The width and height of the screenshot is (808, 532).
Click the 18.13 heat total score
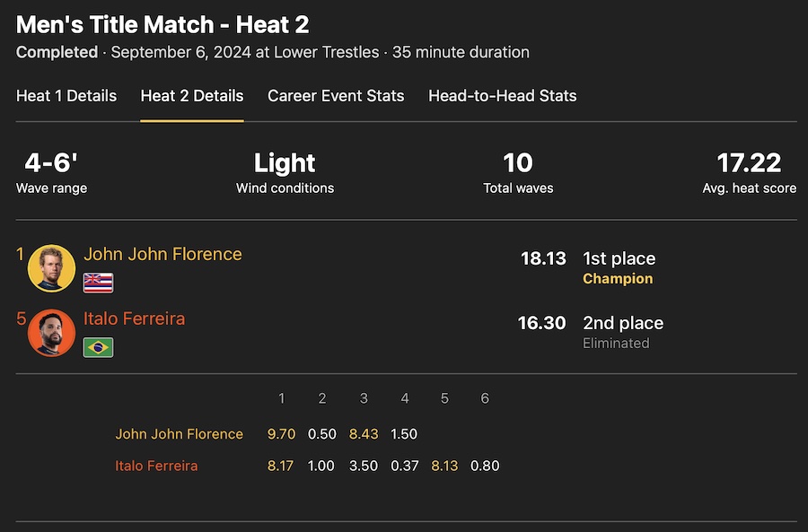(x=543, y=258)
